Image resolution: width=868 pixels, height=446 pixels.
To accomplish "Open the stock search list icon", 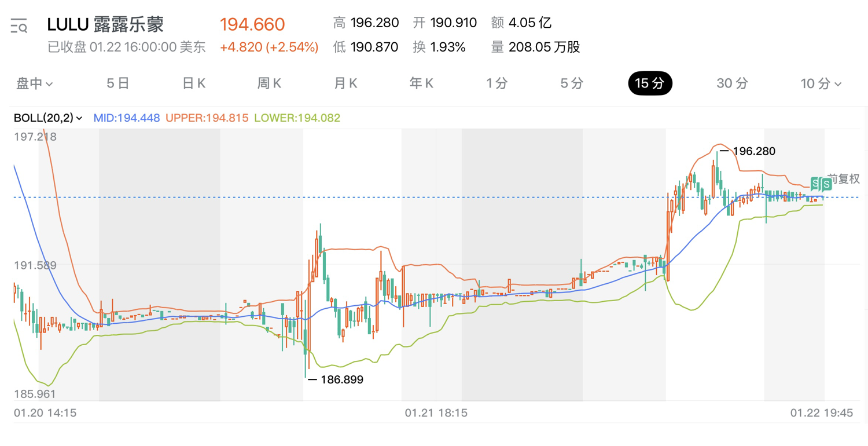I will tap(19, 26).
